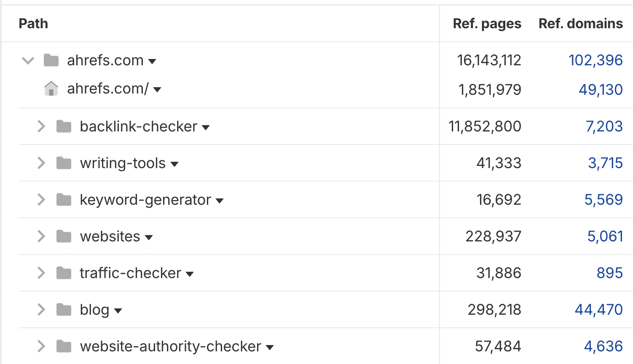Image resolution: width=633 pixels, height=364 pixels.
Task: Click the websites folder icon
Action: point(64,236)
